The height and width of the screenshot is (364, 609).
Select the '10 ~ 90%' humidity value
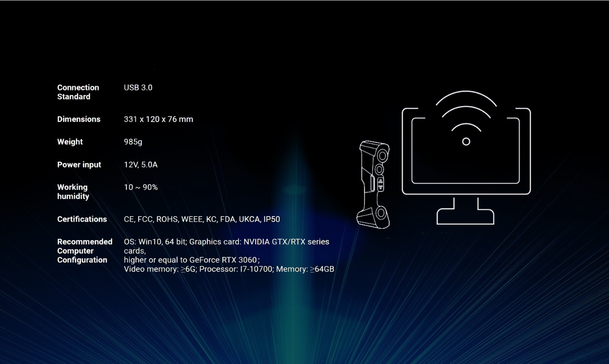point(141,187)
